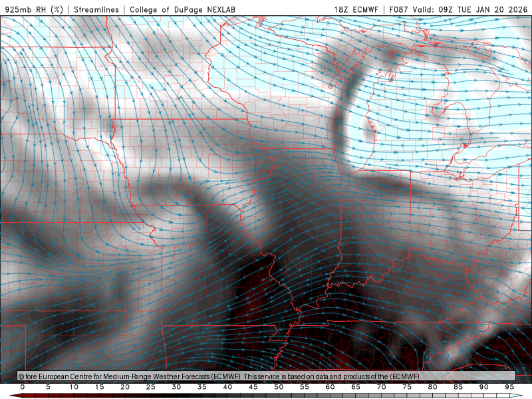The height and width of the screenshot is (399, 532).
Task: Click the "85" value on humidity scale
Action: click(x=458, y=387)
